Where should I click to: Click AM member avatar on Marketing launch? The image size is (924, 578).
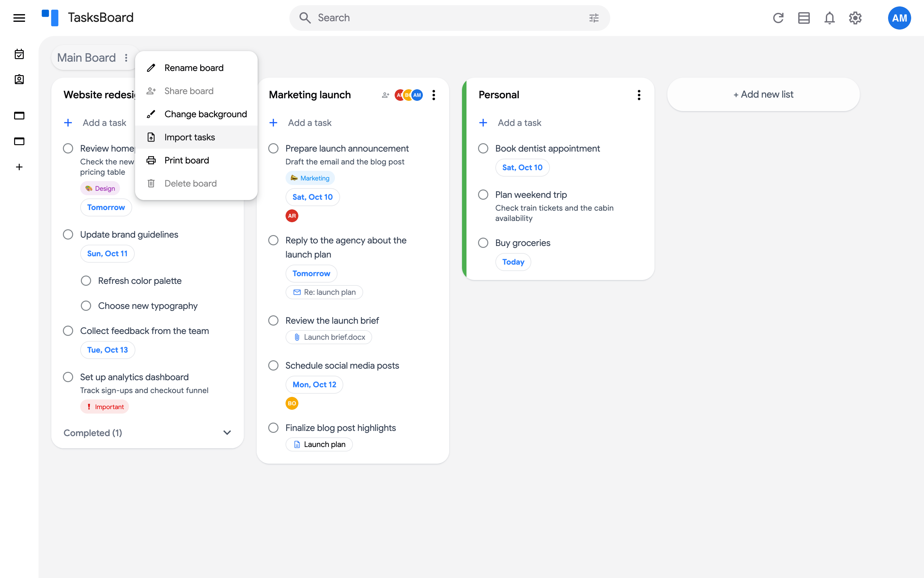click(x=417, y=95)
